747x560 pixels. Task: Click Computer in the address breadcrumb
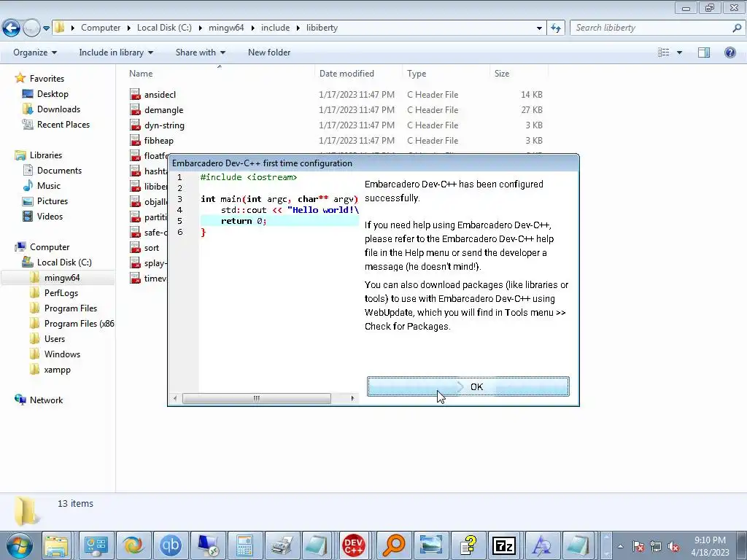(x=101, y=28)
